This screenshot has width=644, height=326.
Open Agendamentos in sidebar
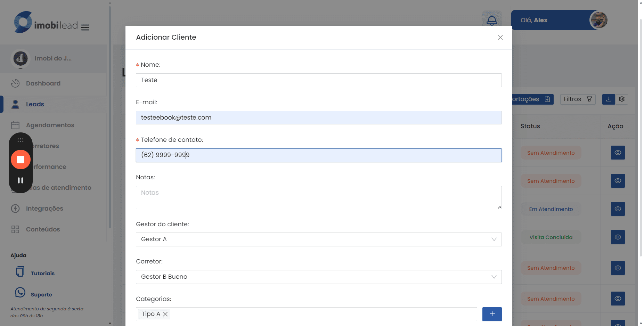coord(50,125)
